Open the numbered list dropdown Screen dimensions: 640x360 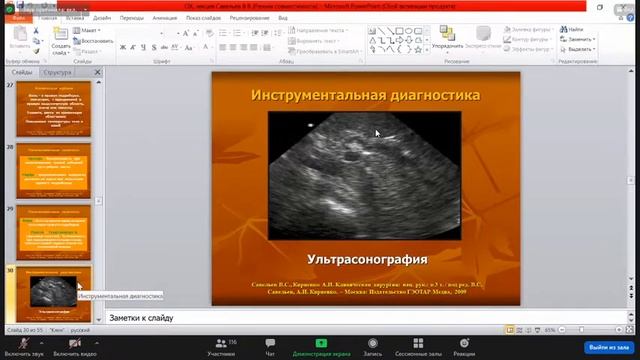238,33
